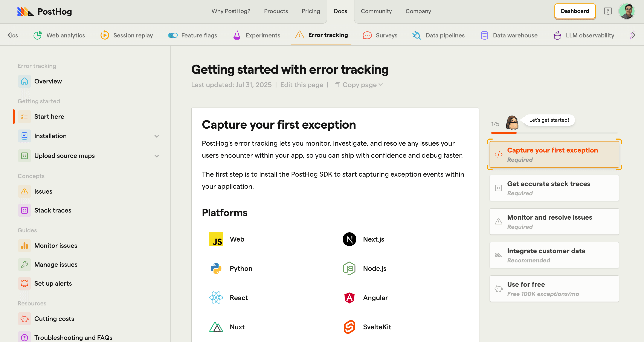Open the Overview sidebar link

point(48,81)
